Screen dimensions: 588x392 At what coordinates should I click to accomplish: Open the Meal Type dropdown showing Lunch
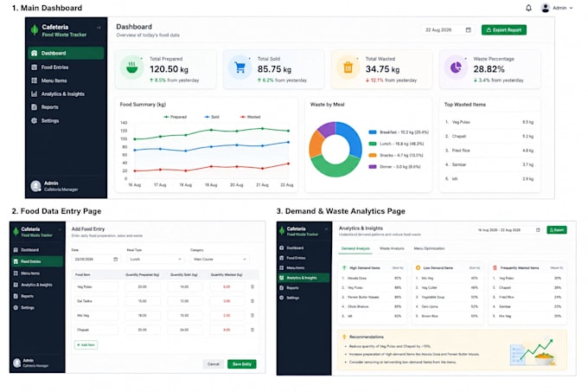coord(156,260)
